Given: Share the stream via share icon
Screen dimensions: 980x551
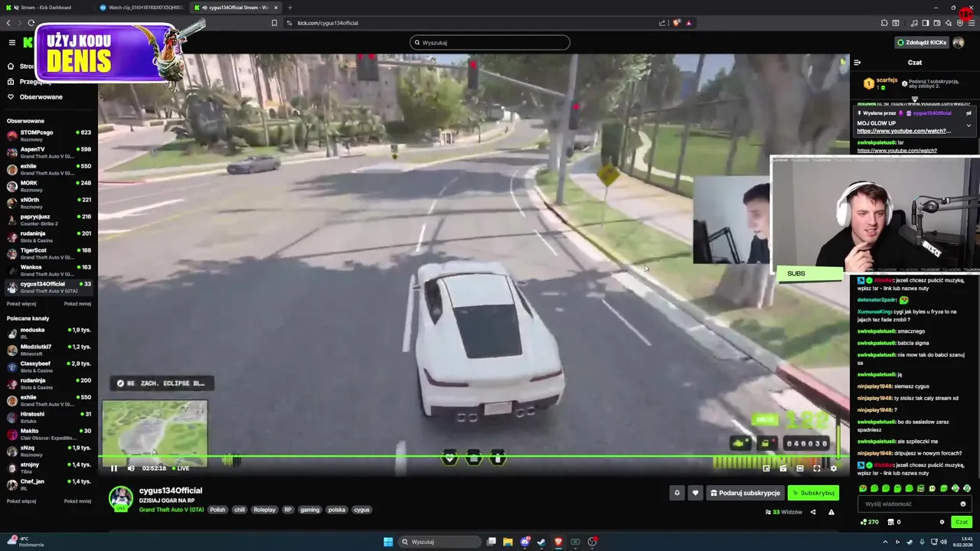Looking at the screenshot, I should [x=813, y=512].
